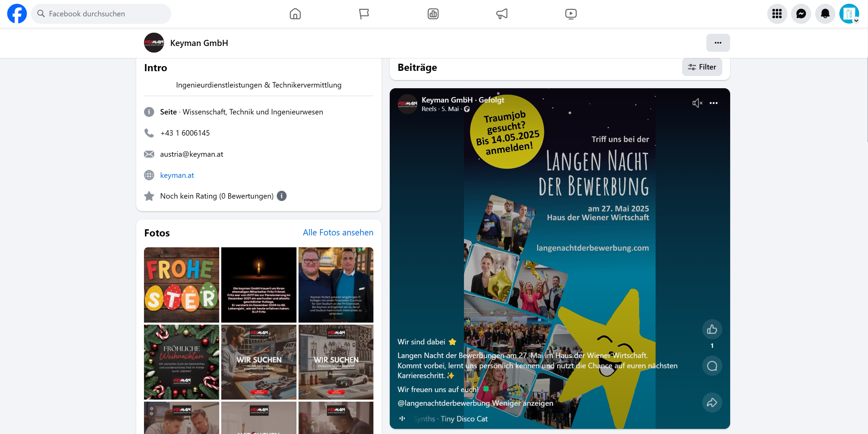Screen dimensions: 868x434
Task: Click the envelope icon for austria@keyman.at
Action: pyautogui.click(x=149, y=154)
